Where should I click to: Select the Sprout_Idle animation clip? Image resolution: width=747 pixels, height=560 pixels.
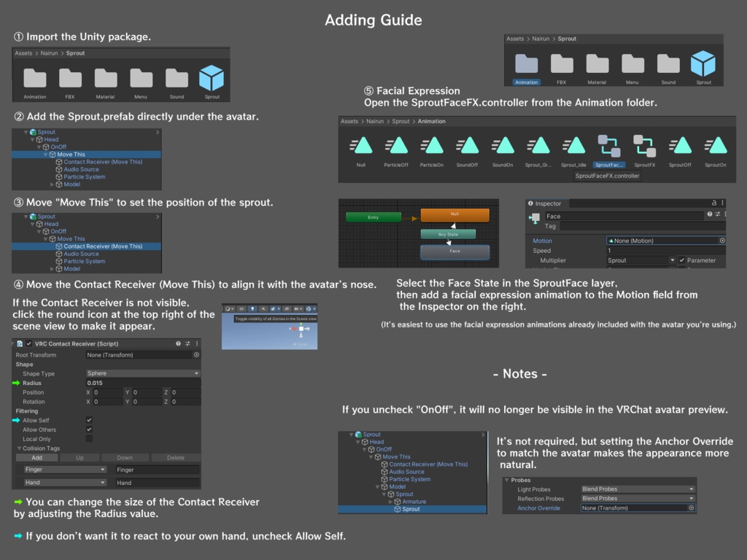[573, 150]
